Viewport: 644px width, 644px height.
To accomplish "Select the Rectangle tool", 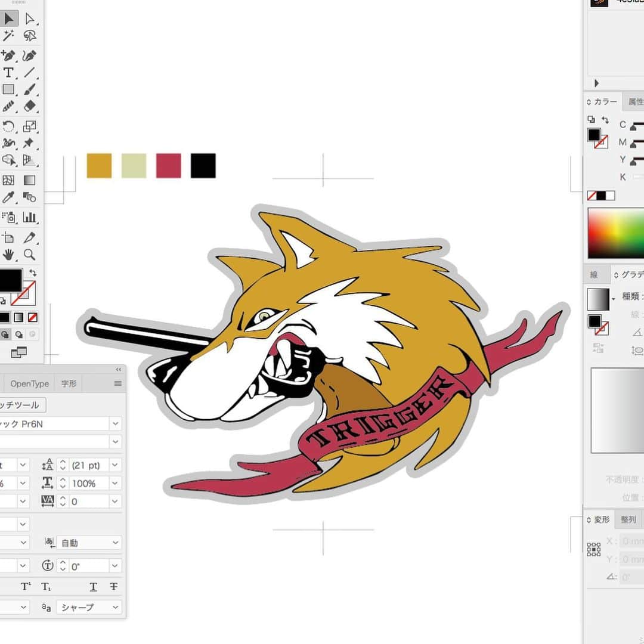I will pyautogui.click(x=8, y=89).
